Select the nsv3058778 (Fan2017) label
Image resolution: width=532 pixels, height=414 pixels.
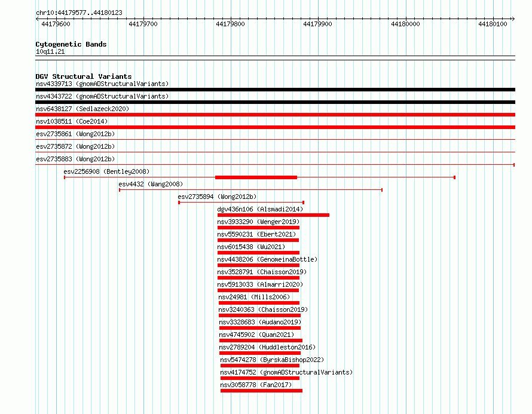(256, 385)
